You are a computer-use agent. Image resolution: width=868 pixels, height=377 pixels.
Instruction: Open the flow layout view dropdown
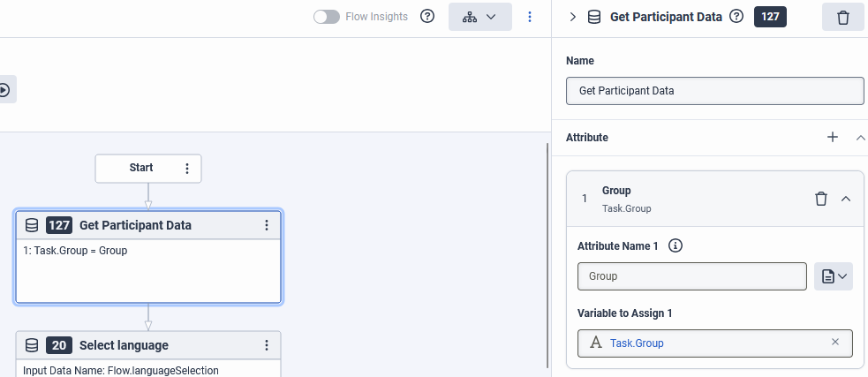click(479, 17)
